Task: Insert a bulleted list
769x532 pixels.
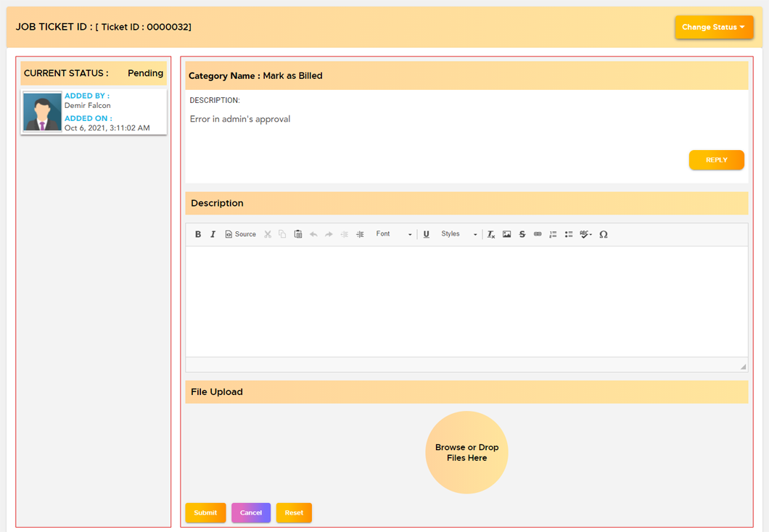Action: click(x=569, y=234)
